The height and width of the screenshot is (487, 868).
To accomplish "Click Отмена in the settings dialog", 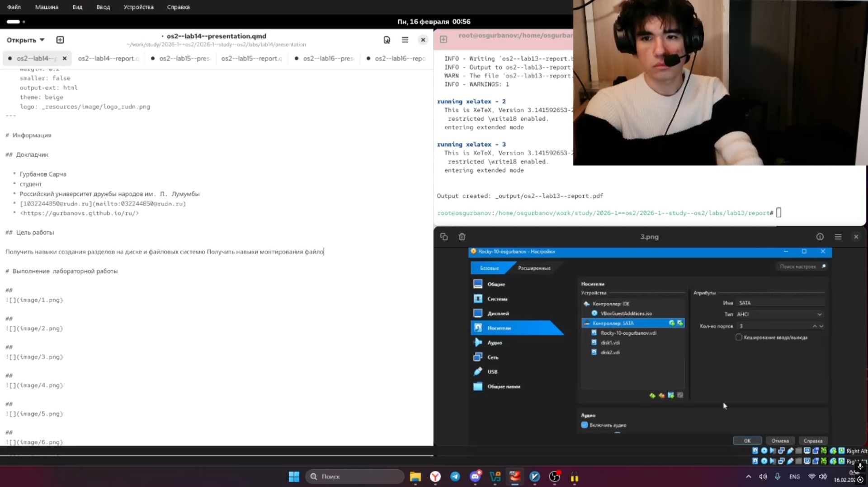I will [780, 441].
